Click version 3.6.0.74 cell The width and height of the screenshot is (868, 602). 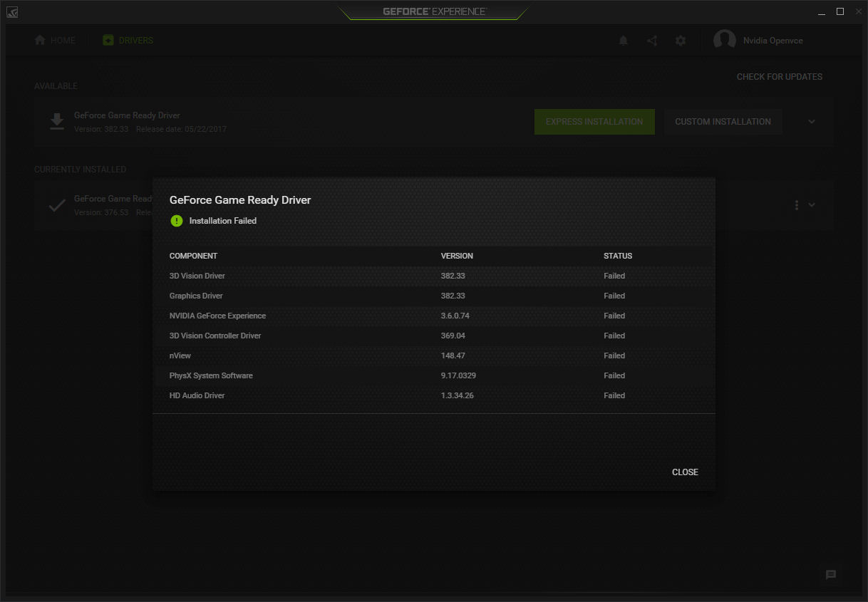[x=455, y=316]
